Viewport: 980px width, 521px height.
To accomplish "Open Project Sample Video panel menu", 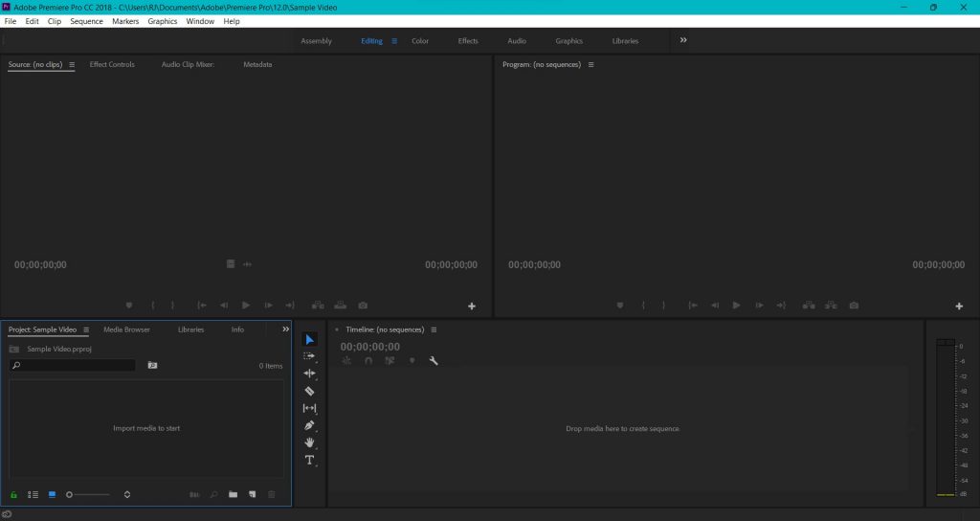I will [86, 329].
